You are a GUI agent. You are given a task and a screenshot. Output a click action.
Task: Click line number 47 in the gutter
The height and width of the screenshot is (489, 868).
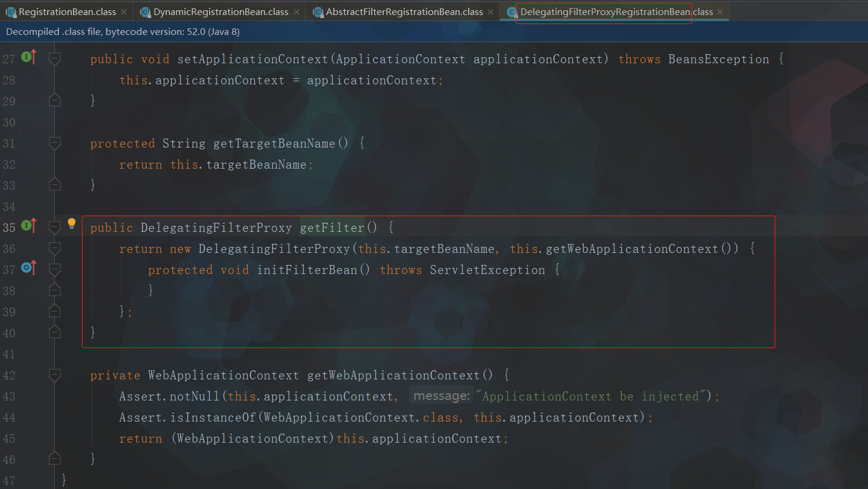9,480
